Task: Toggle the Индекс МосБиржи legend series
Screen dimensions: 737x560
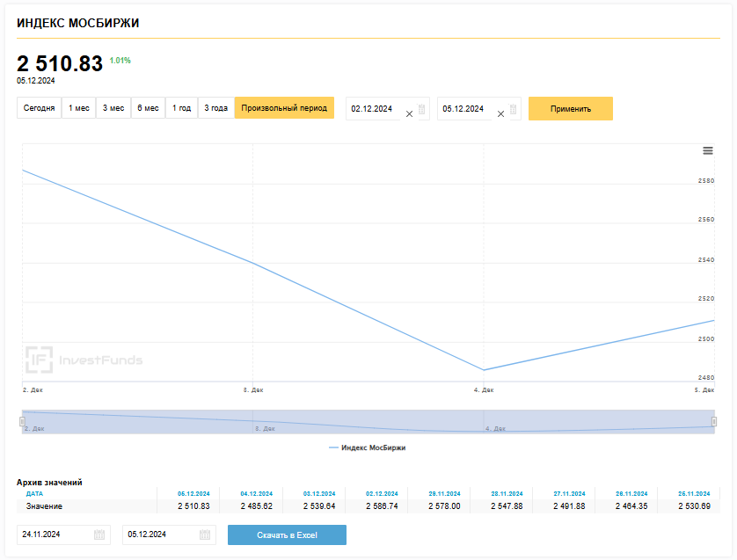Action: coord(368,447)
